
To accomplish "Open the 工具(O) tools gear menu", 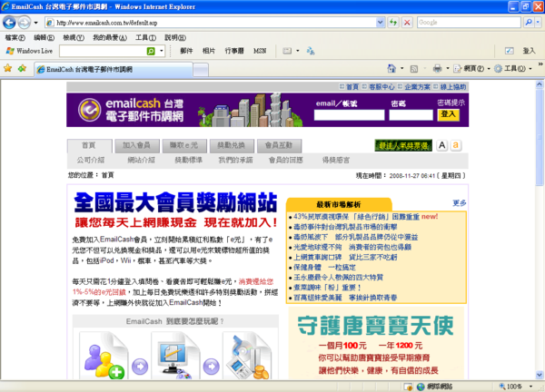I will 513,69.
